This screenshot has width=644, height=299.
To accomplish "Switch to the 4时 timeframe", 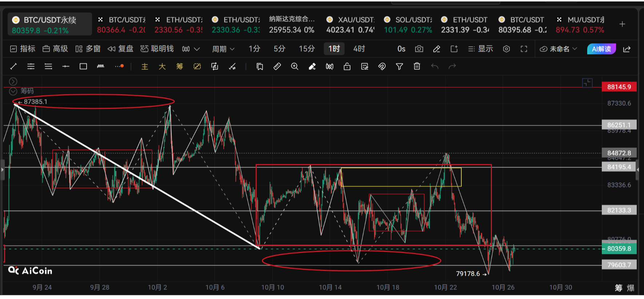I will (359, 49).
